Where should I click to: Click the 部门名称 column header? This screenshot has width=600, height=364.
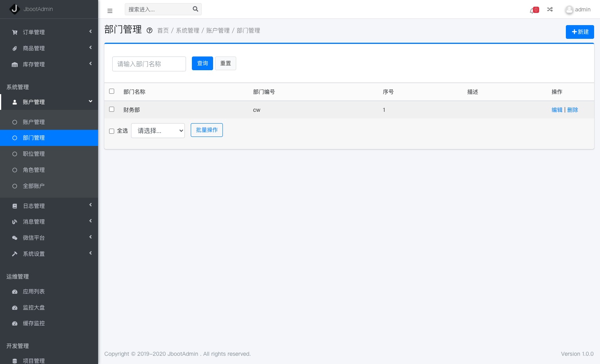tap(134, 92)
